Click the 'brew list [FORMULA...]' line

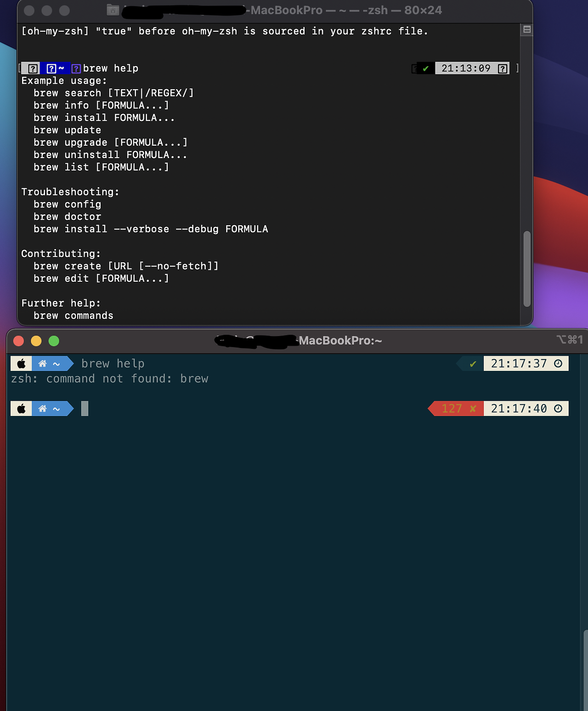tap(102, 167)
